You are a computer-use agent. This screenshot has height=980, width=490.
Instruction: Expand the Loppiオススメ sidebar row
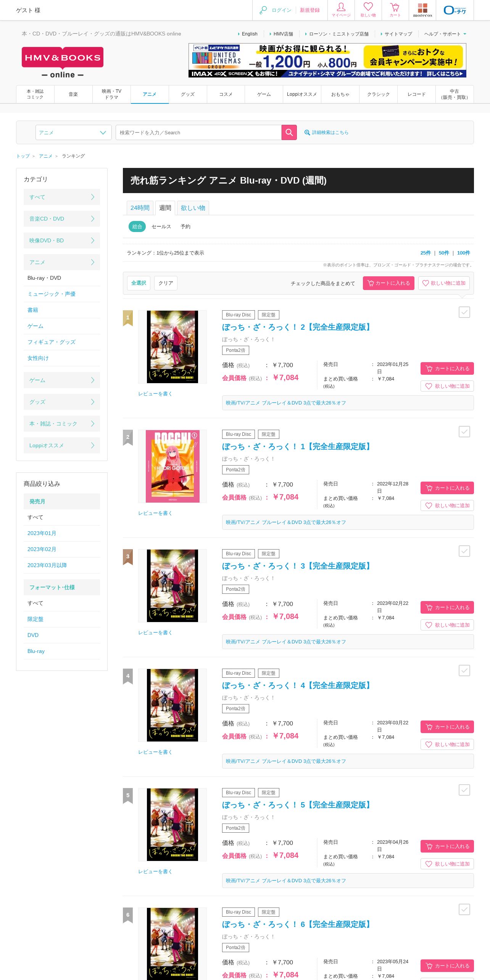pos(62,445)
